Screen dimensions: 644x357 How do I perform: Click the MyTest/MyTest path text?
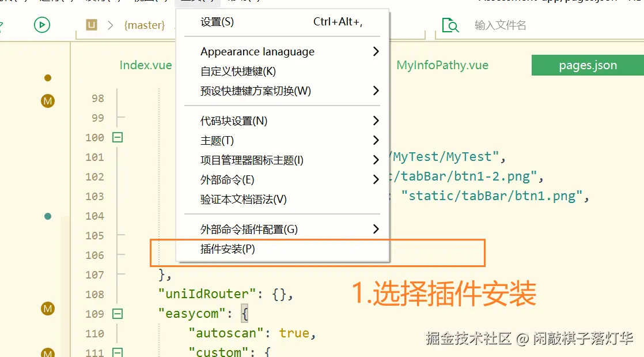pyautogui.click(x=442, y=157)
